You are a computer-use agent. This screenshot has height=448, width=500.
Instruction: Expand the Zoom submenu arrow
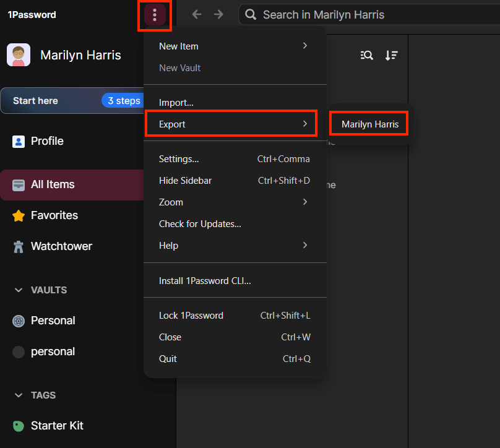(x=305, y=202)
